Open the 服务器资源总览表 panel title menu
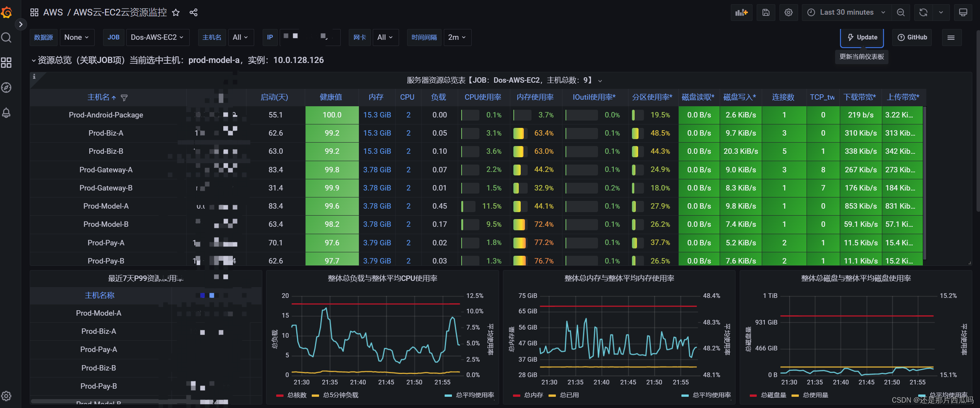Image resolution: width=980 pixels, height=408 pixels. pos(504,80)
